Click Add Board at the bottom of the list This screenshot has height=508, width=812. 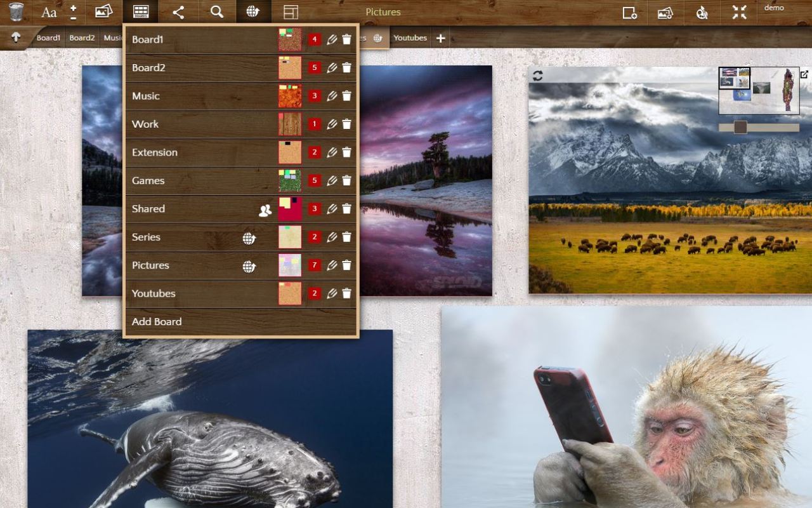[x=157, y=321]
